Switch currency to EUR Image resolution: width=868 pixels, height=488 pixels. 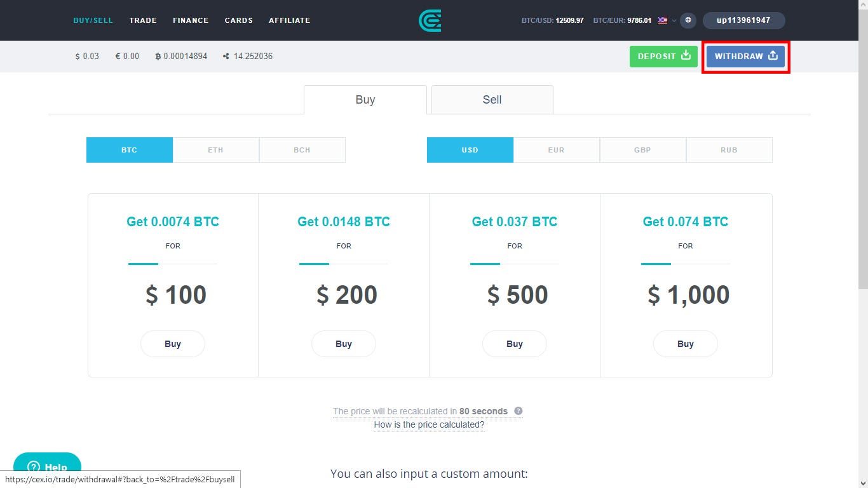coord(556,150)
